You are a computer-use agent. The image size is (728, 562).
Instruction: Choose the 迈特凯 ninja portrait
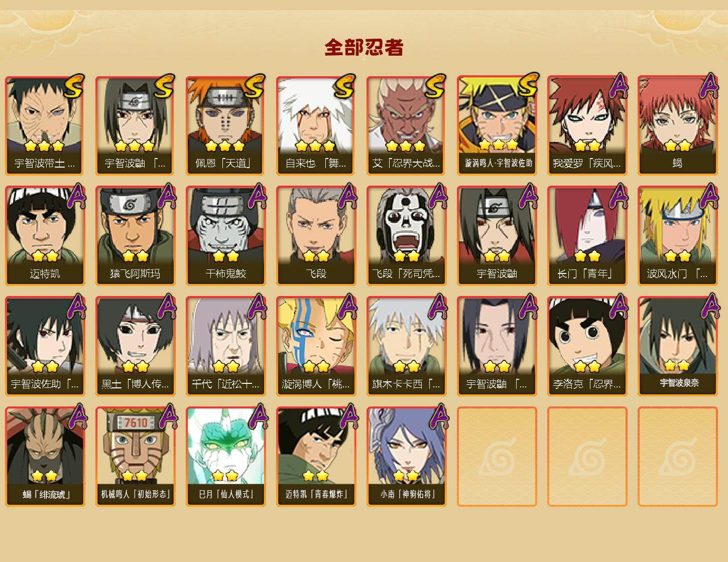[45, 236]
